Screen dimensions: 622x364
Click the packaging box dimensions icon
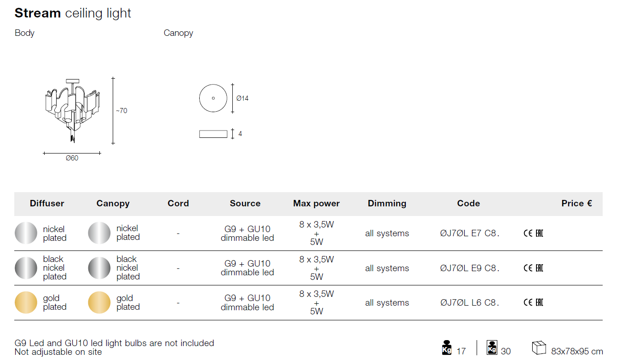[539, 348]
